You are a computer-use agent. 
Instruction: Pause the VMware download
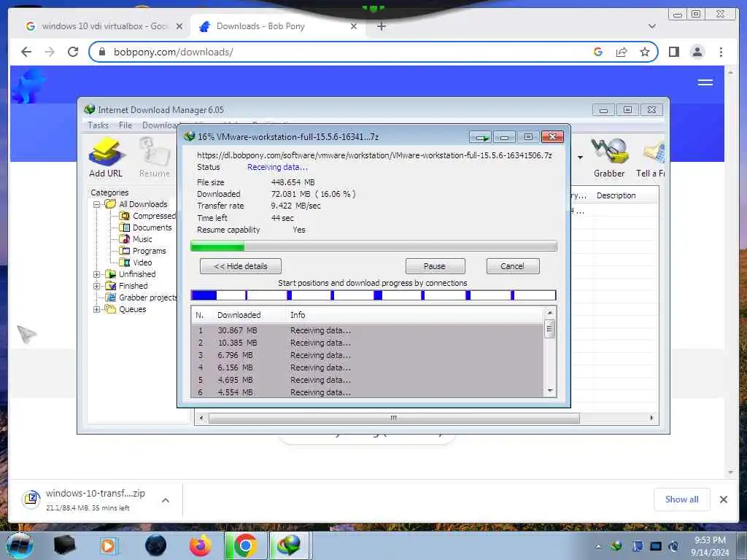click(x=435, y=266)
